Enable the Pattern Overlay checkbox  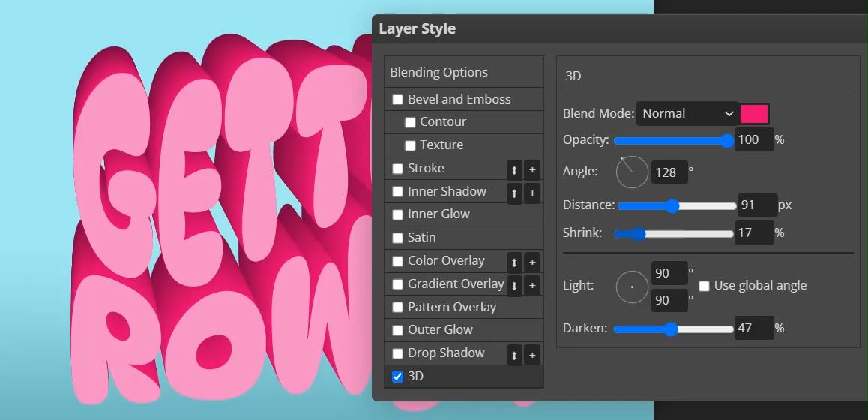[397, 307]
